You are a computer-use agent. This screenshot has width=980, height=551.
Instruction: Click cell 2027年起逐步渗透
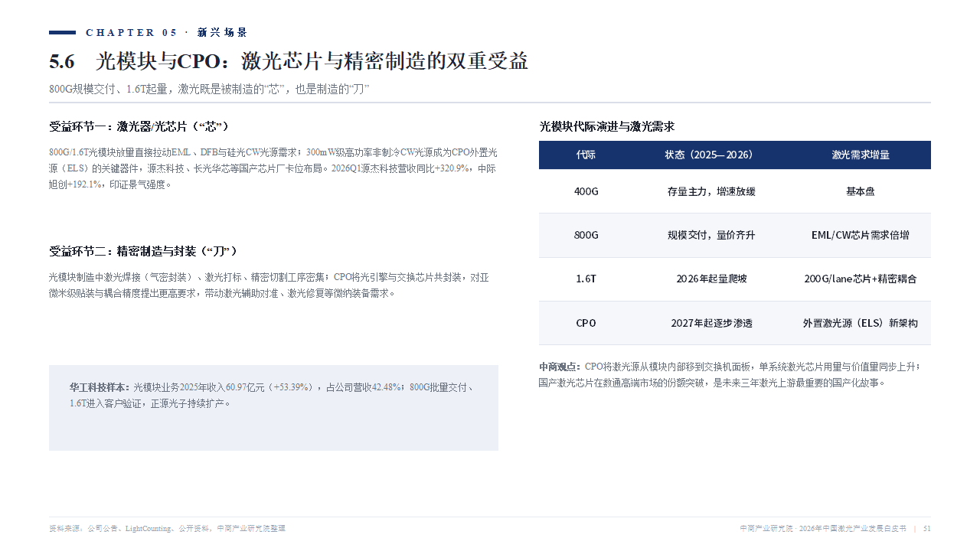tap(711, 323)
